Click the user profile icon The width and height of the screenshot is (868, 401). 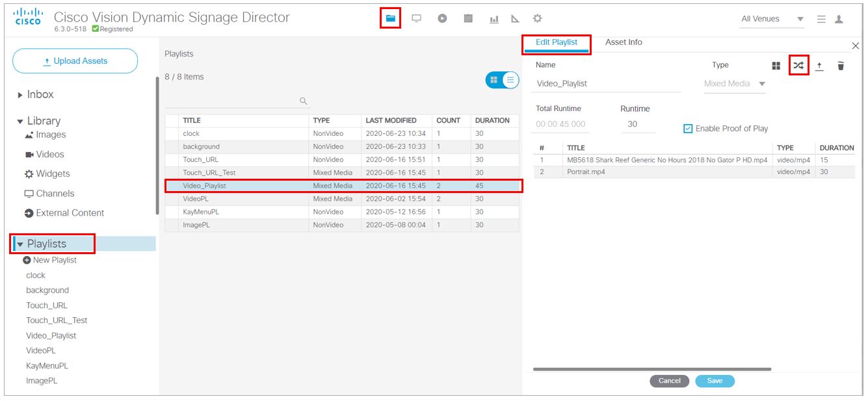pyautogui.click(x=839, y=19)
